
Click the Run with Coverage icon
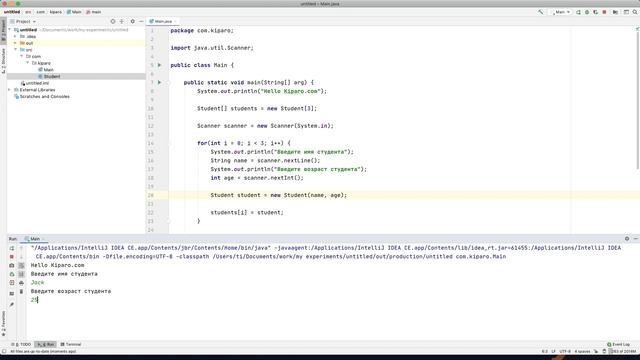pos(596,12)
